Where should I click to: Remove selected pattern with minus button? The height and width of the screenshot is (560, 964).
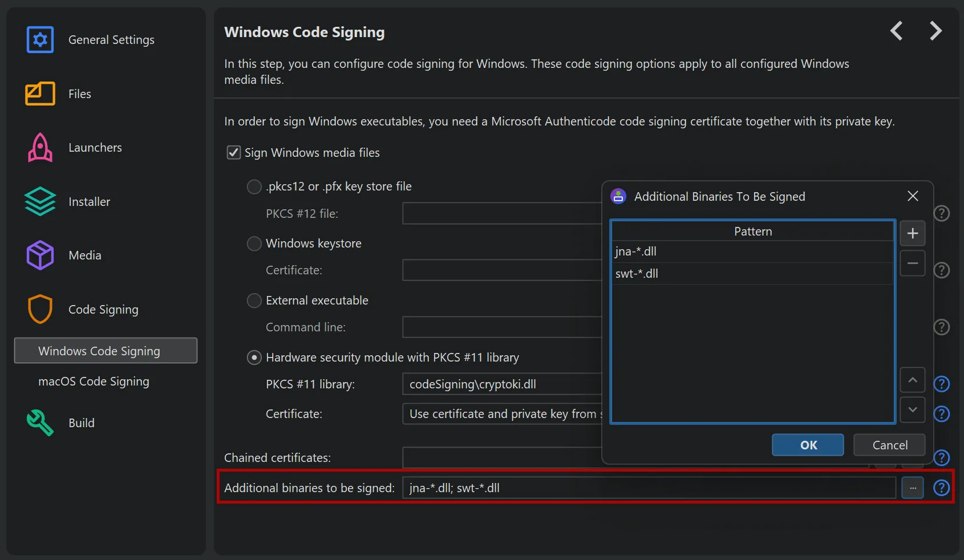click(912, 263)
